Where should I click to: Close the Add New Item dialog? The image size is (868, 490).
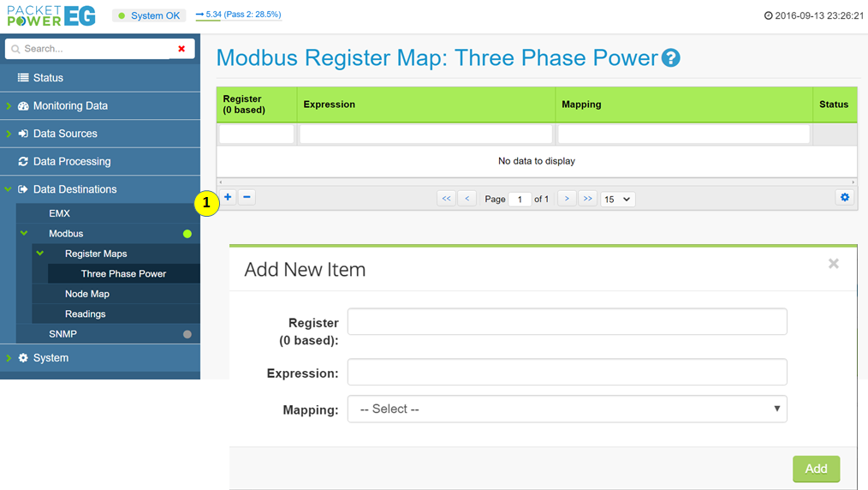point(833,264)
